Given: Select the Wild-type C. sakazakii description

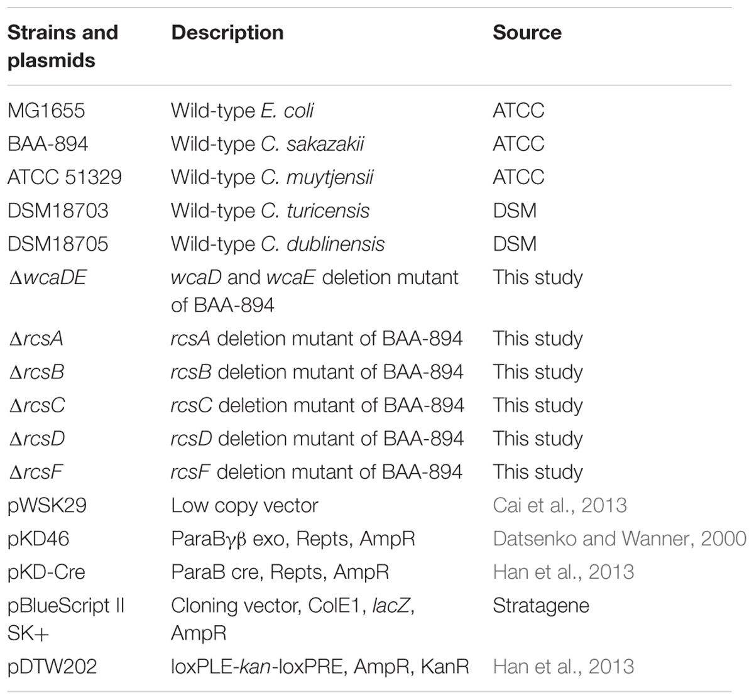Looking at the screenshot, I should (x=268, y=144).
